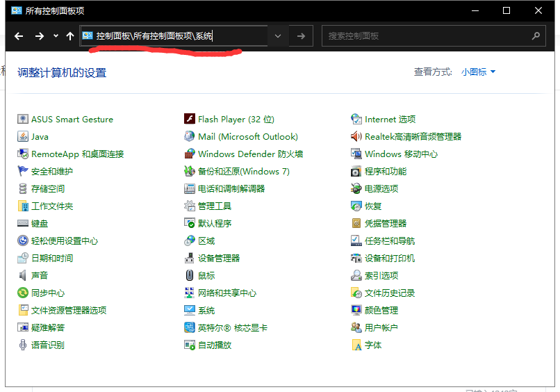This screenshot has width=560, height=392.
Task: Click the 键盘 keyboard icon
Action: tap(23, 223)
